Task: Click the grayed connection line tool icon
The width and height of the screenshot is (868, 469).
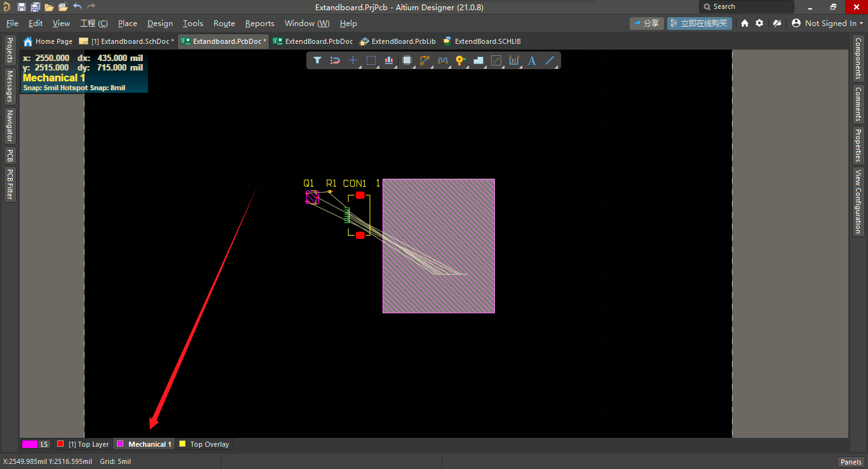Action: pos(496,60)
